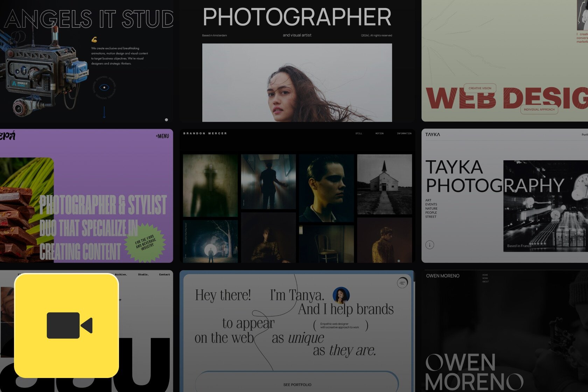
Task: Click the blue down arrow in Angels IT Studio
Action: click(104, 112)
